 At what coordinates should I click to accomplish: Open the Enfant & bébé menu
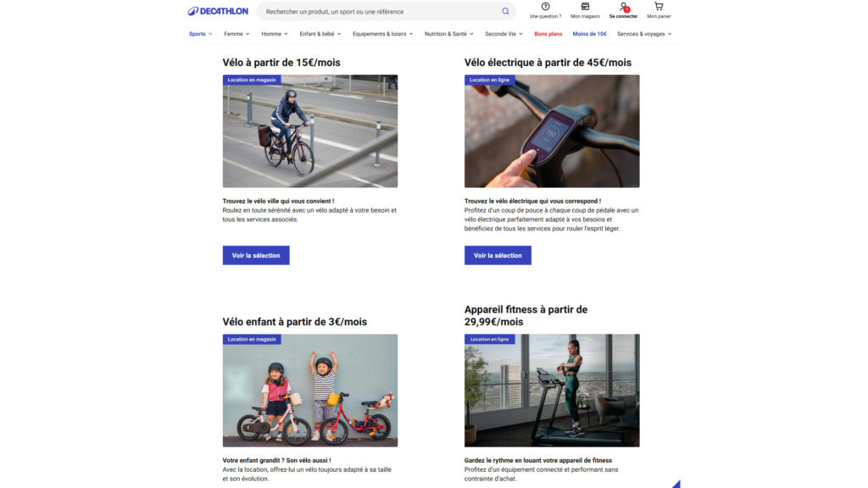(320, 34)
